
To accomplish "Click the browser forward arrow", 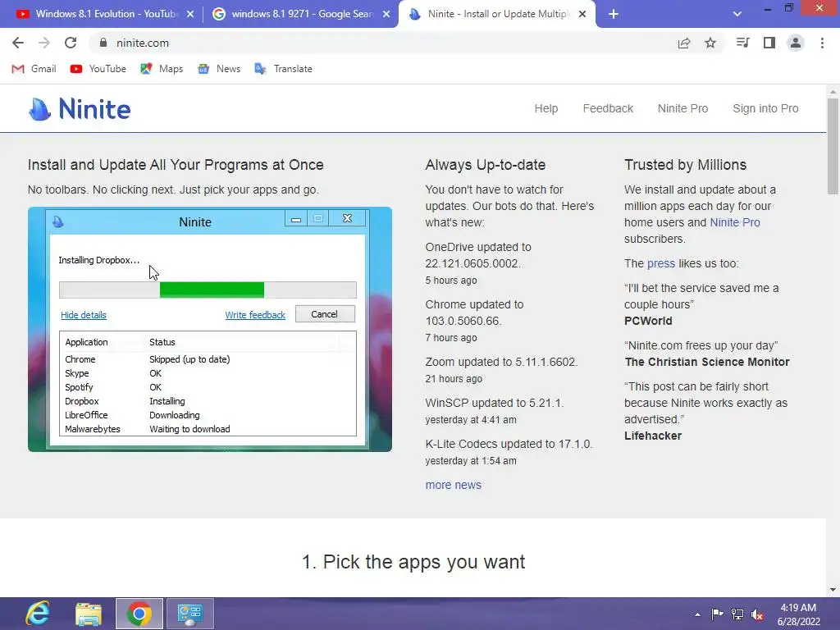I will tap(44, 43).
